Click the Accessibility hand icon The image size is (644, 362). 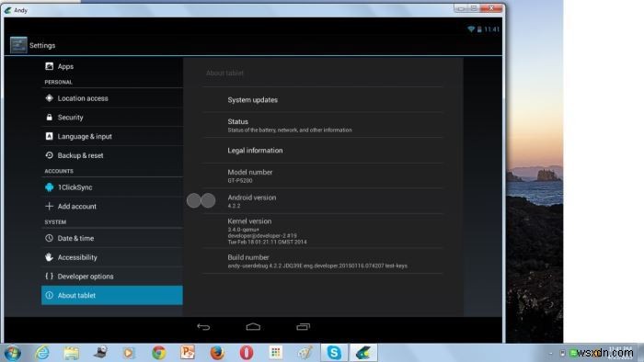pos(50,257)
